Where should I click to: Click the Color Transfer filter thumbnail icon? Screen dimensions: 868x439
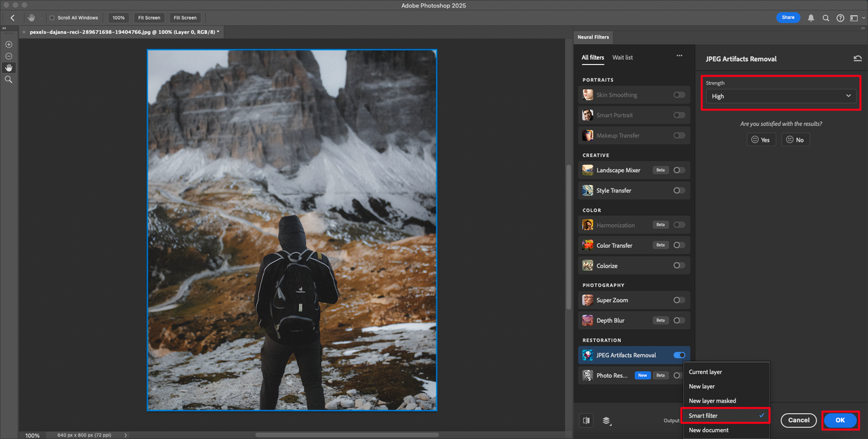pos(587,245)
